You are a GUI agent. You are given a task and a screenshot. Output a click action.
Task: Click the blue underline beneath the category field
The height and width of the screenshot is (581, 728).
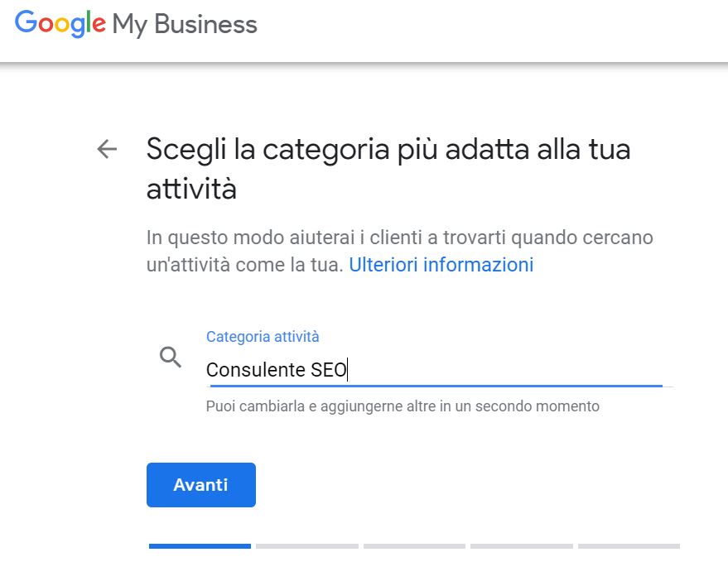pyautogui.click(x=436, y=386)
